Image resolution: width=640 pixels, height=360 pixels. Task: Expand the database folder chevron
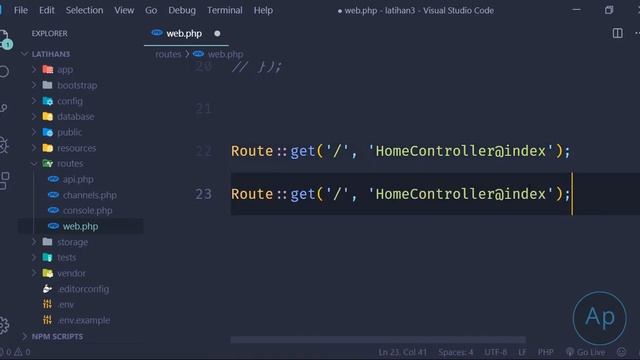coord(34,116)
